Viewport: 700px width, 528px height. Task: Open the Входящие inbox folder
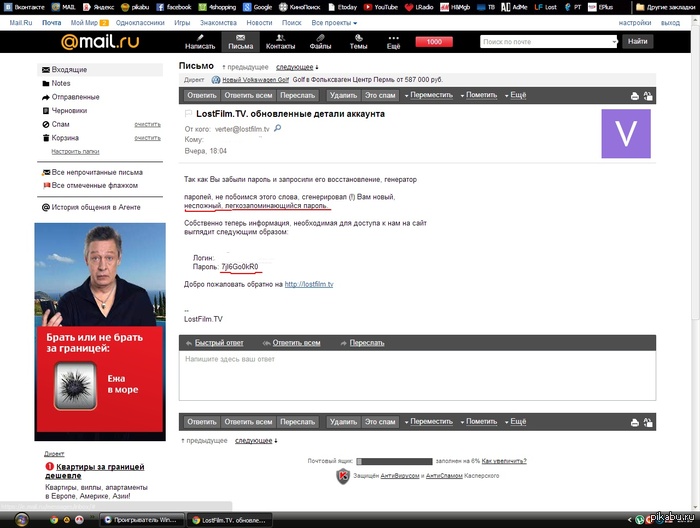69,69
